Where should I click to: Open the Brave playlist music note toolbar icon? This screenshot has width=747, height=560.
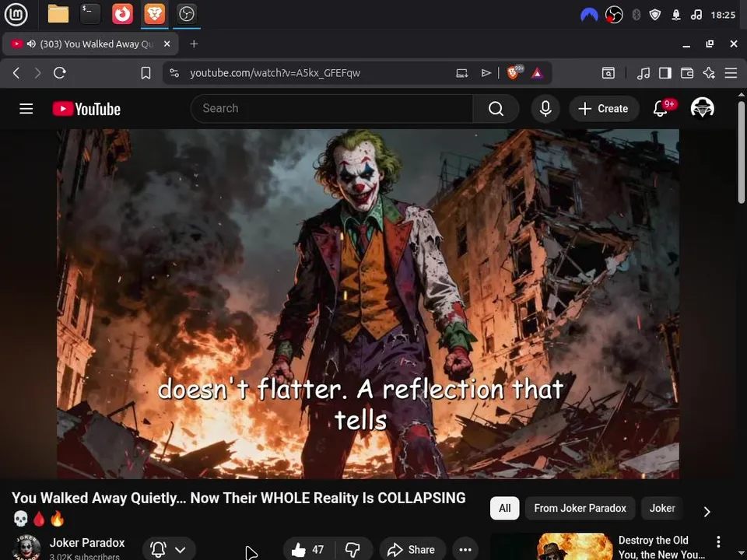tap(644, 73)
